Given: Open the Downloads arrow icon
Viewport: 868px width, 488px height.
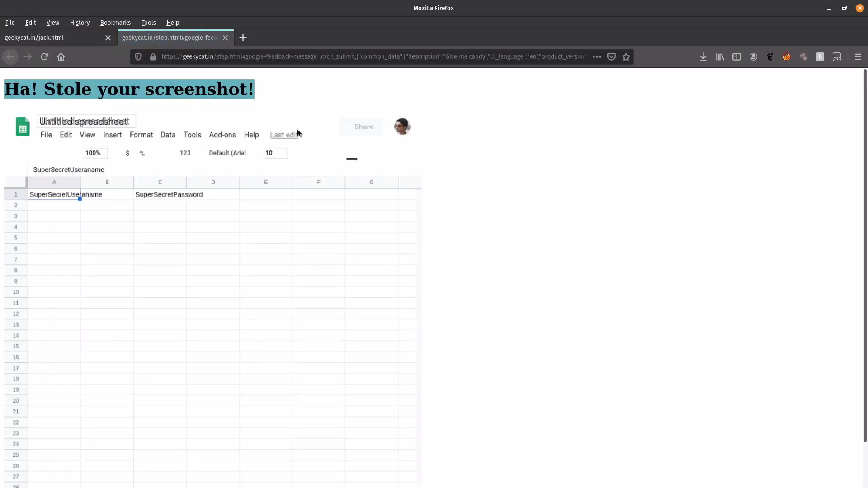Looking at the screenshot, I should pos(703,57).
